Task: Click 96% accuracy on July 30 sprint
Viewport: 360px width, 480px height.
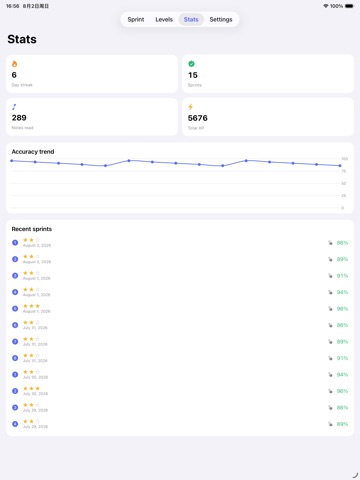Action: pyautogui.click(x=342, y=391)
